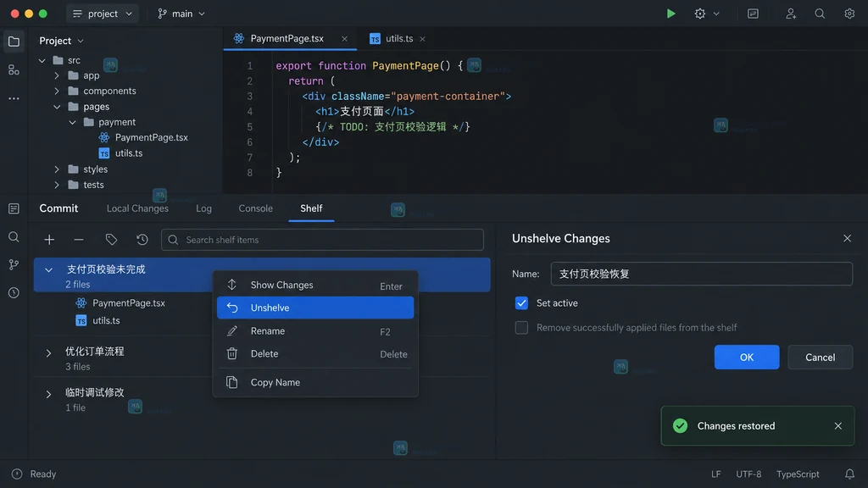The width and height of the screenshot is (868, 488).
Task: Switch to the Log tab
Action: pyautogui.click(x=203, y=208)
